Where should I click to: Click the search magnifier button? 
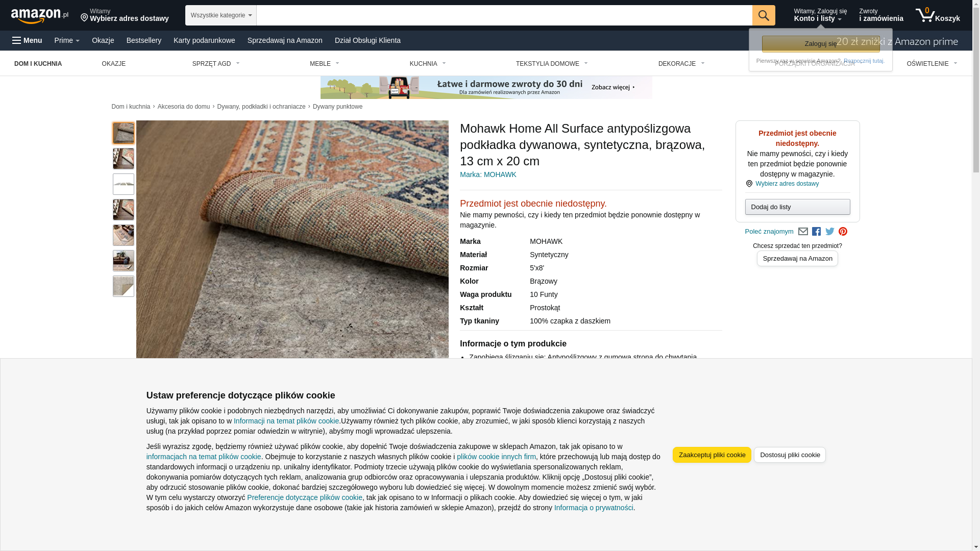point(764,15)
